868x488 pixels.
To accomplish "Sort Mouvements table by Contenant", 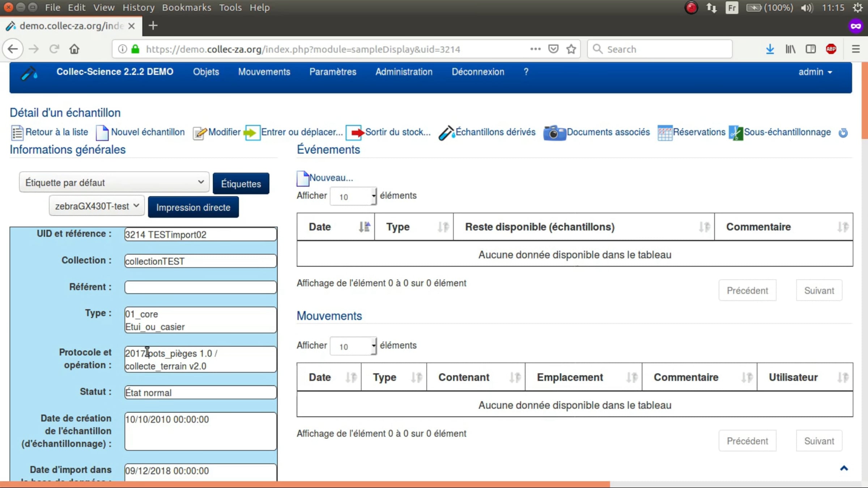I will click(x=476, y=377).
